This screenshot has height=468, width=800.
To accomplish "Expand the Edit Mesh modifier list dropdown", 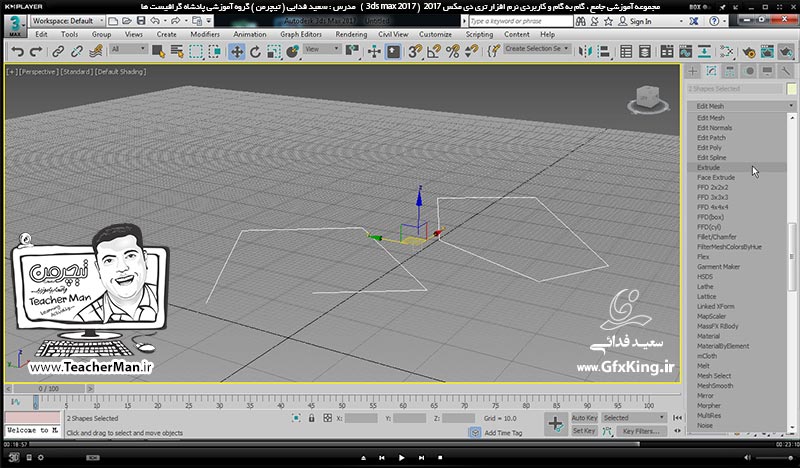I will point(741,106).
